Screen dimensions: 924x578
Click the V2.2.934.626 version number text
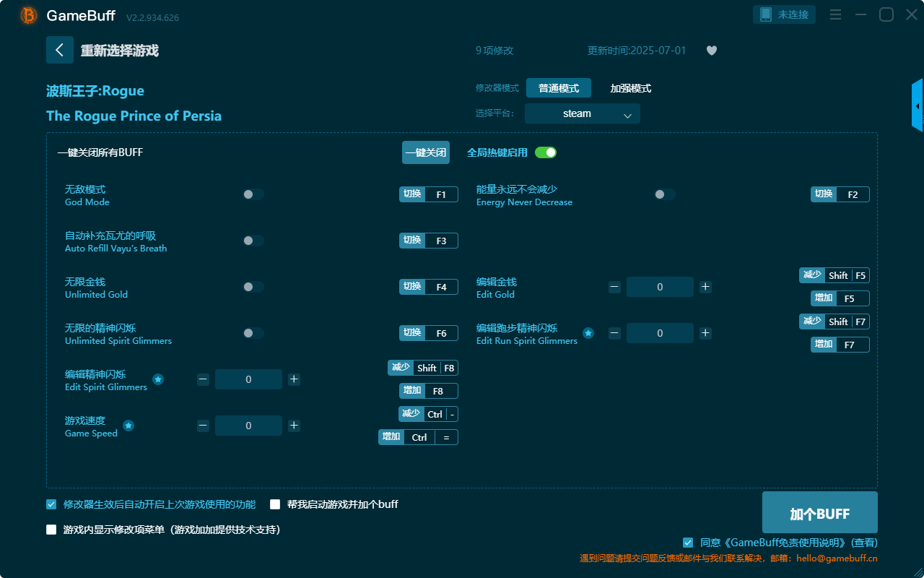152,17
